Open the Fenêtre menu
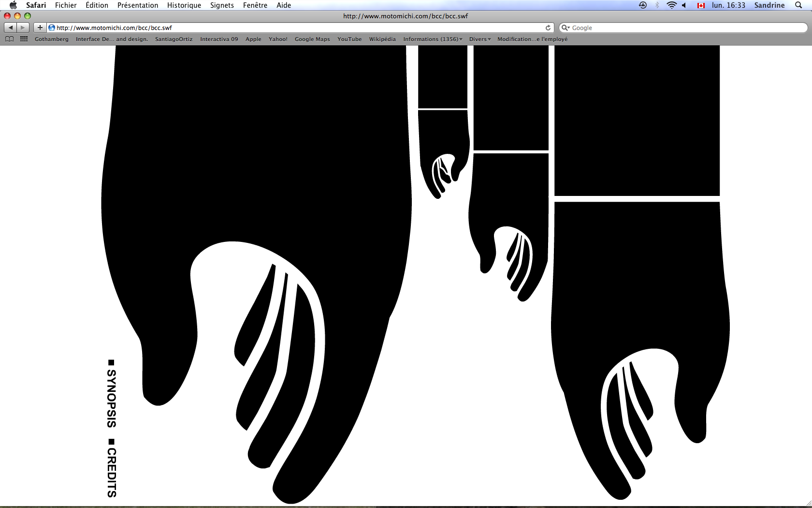 (255, 5)
